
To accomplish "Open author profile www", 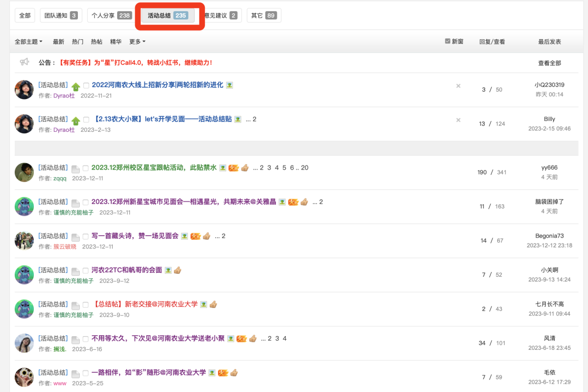I will click(60, 383).
